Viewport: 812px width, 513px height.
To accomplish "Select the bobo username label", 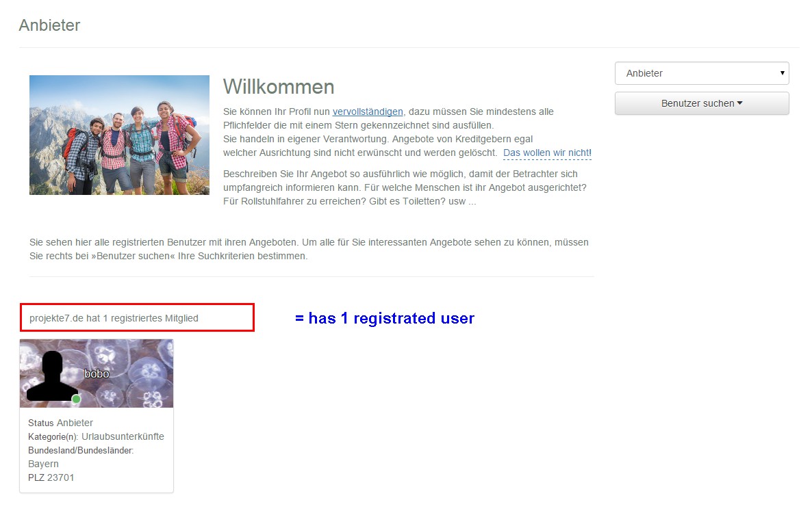I will coord(97,374).
